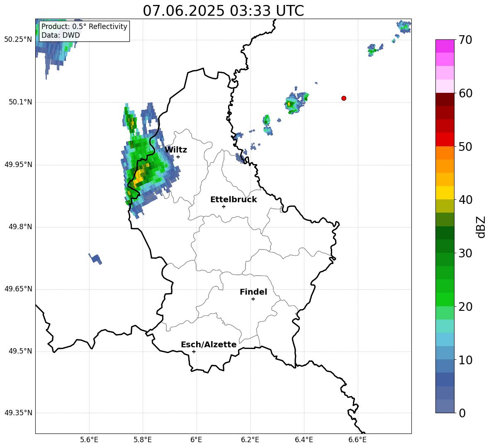
Task: Click the Product: 0.5° Reflectivity text
Action: [x=84, y=26]
